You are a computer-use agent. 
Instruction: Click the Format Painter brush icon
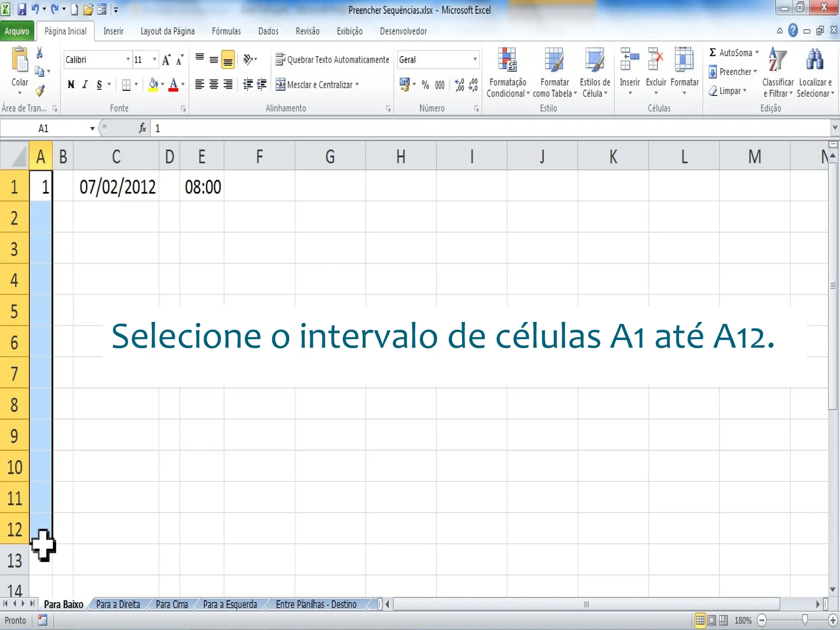[40, 90]
